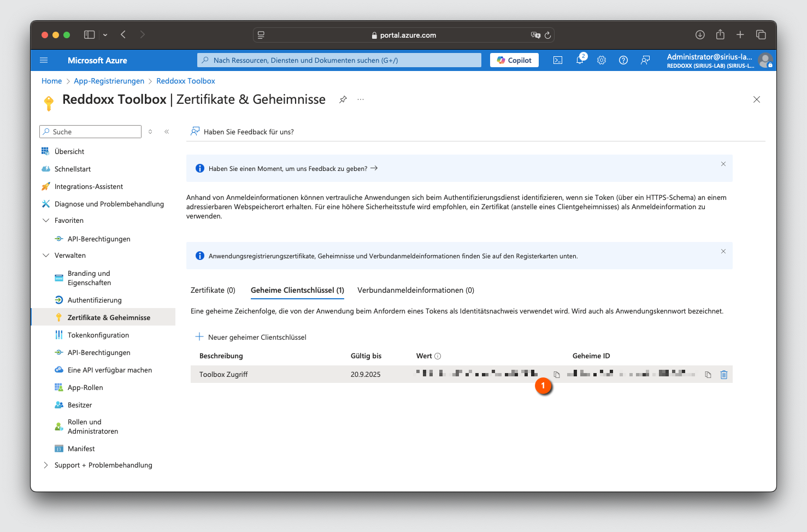Show Safari tab overview

[761, 34]
